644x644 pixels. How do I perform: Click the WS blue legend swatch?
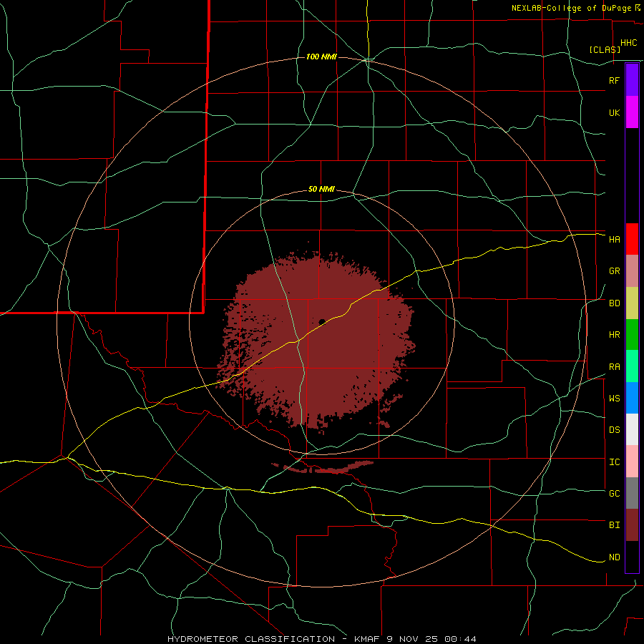pos(632,398)
